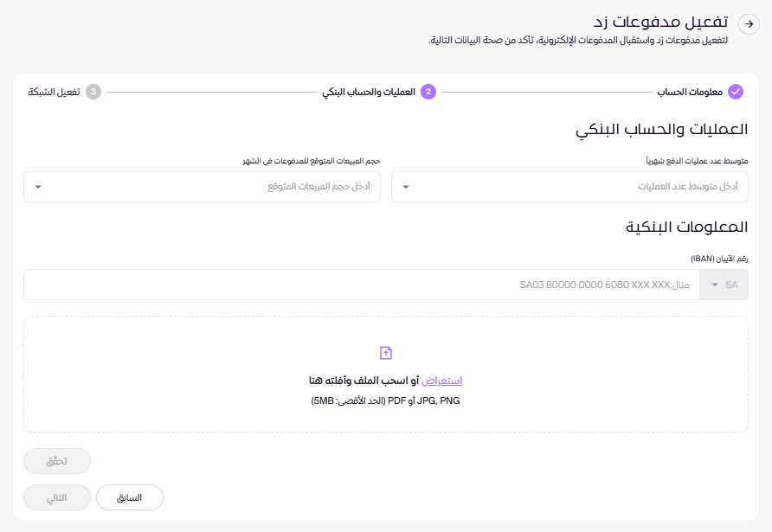The height and width of the screenshot is (532, 772).
Task: Click the step 3 circle icon
Action: coord(93,92)
